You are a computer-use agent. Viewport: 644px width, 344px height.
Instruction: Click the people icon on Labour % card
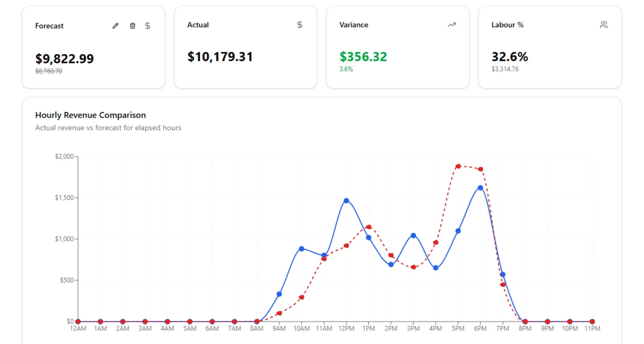pyautogui.click(x=604, y=25)
